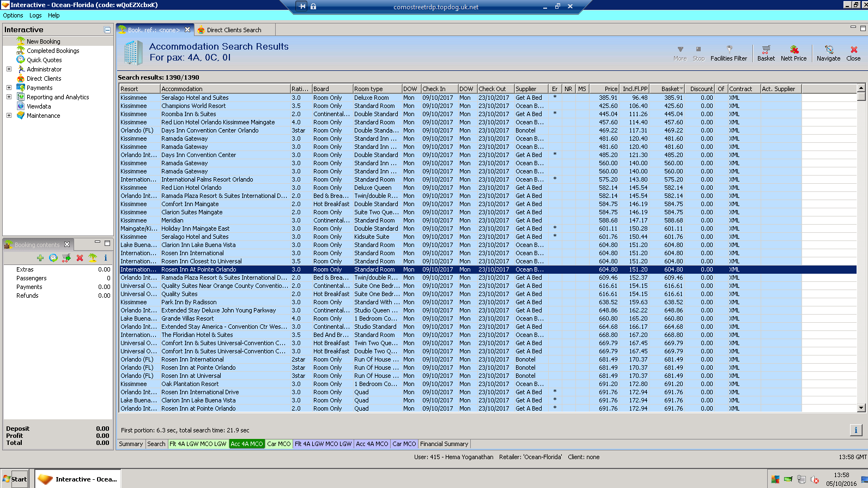The width and height of the screenshot is (868, 488).
Task: Click the Start button
Action: (15, 479)
